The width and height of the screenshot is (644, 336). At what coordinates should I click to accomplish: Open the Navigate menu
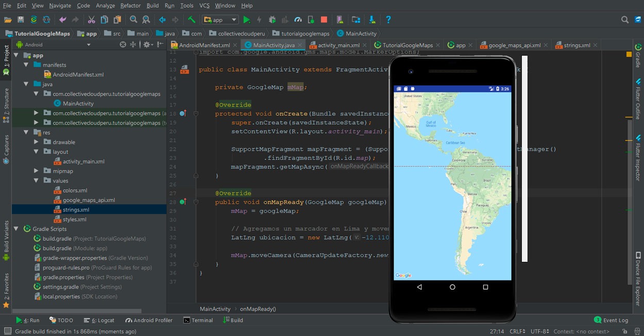[60, 5]
